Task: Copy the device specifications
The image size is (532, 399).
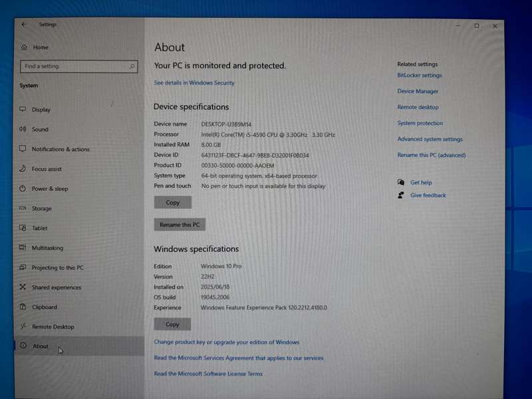Action: (x=172, y=202)
